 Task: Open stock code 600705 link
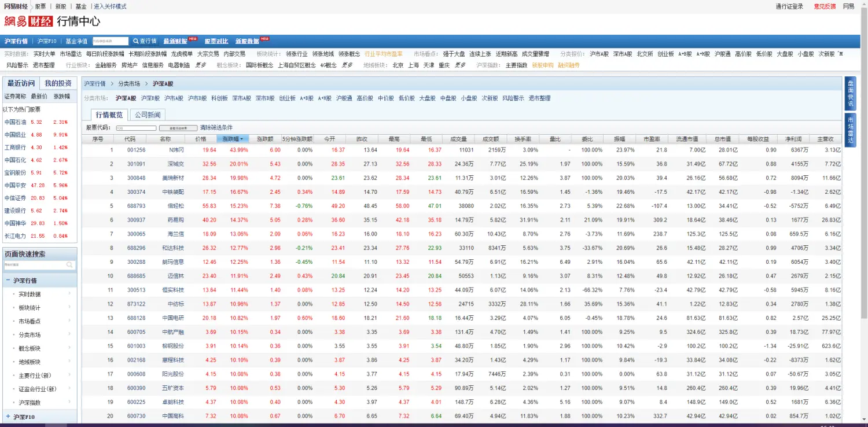[x=136, y=332]
